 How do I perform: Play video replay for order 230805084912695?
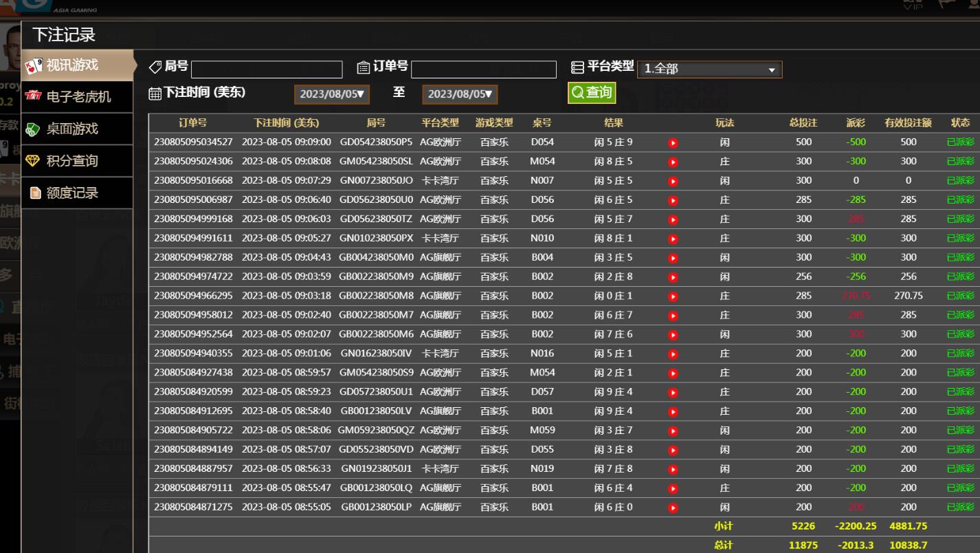pos(673,411)
